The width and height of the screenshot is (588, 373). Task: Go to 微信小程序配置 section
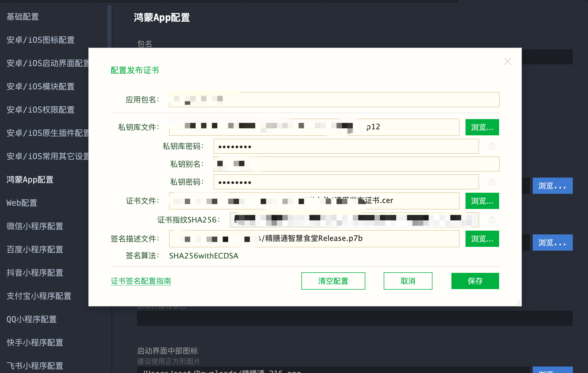click(x=35, y=226)
